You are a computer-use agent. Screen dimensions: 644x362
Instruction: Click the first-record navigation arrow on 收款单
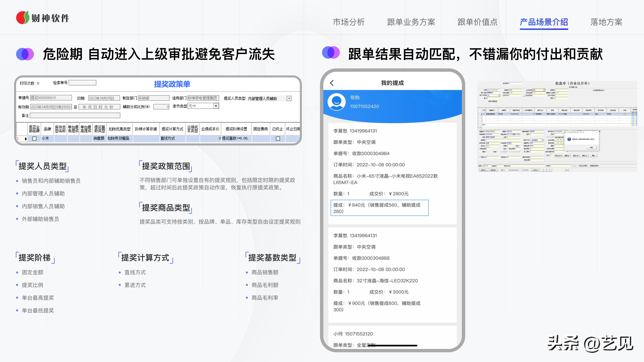[542, 170]
